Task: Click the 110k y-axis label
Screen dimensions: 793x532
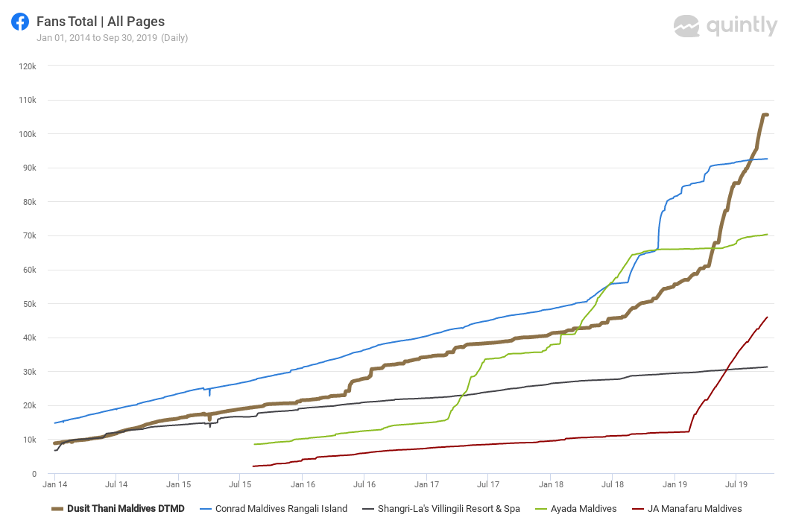Action: point(28,100)
